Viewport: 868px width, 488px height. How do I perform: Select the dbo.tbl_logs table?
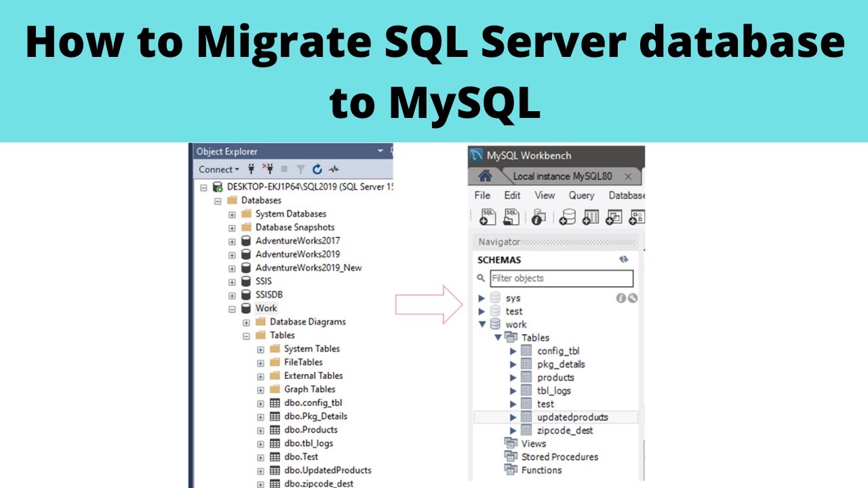[x=309, y=443]
